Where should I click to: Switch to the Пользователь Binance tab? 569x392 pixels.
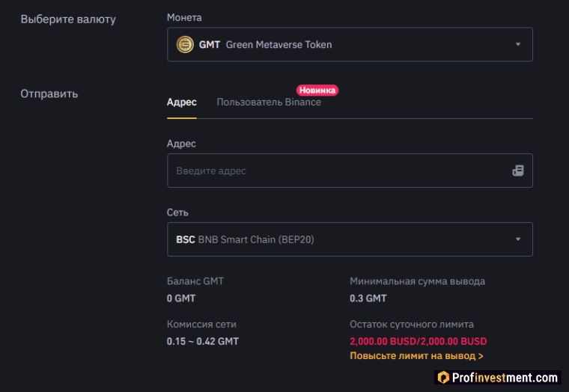point(269,102)
